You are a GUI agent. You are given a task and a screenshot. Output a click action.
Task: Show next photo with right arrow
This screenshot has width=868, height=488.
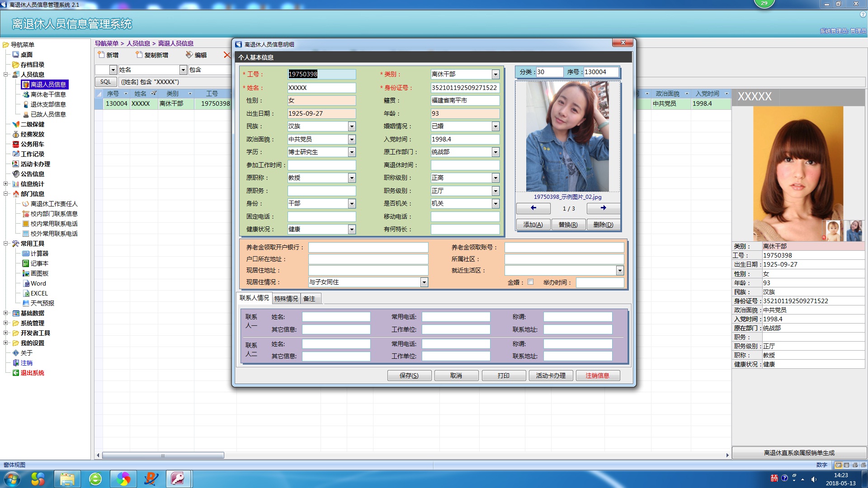(x=603, y=208)
